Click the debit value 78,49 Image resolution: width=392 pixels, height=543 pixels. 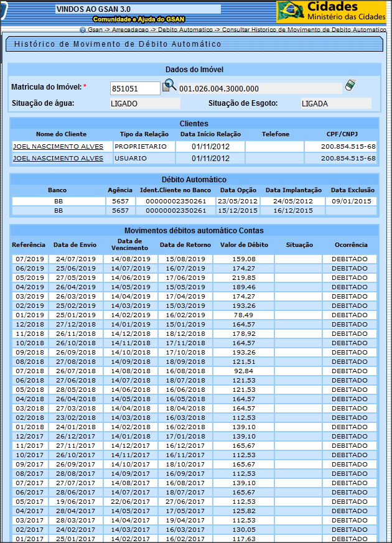pos(244,315)
